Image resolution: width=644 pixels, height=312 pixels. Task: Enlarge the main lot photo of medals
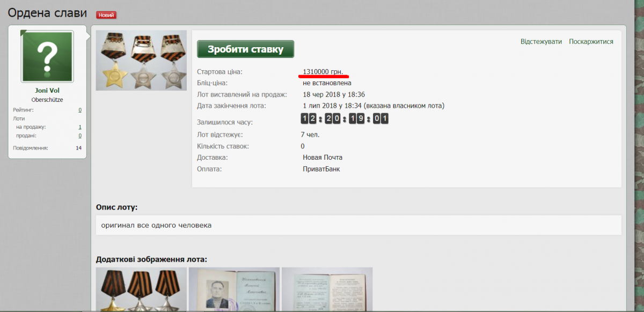[141, 60]
